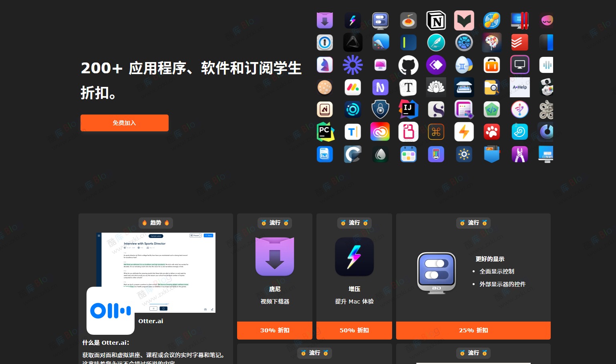Click the 1Password keyhole icon
The image size is (616, 364).
pos(325,42)
